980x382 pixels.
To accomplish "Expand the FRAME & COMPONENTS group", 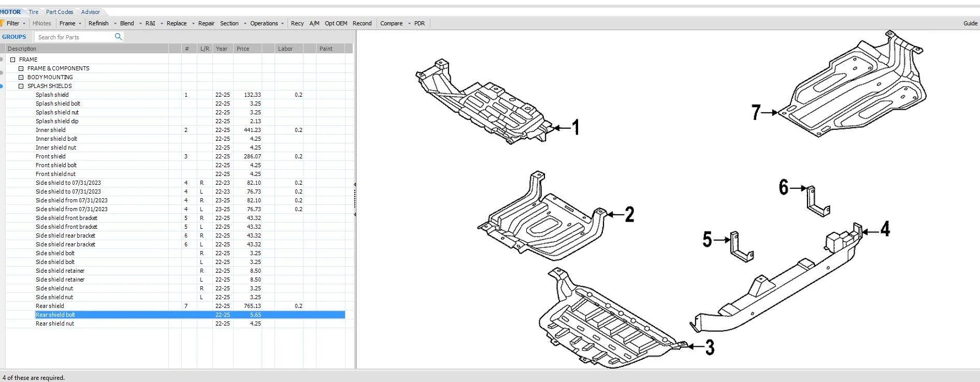I will [21, 68].
